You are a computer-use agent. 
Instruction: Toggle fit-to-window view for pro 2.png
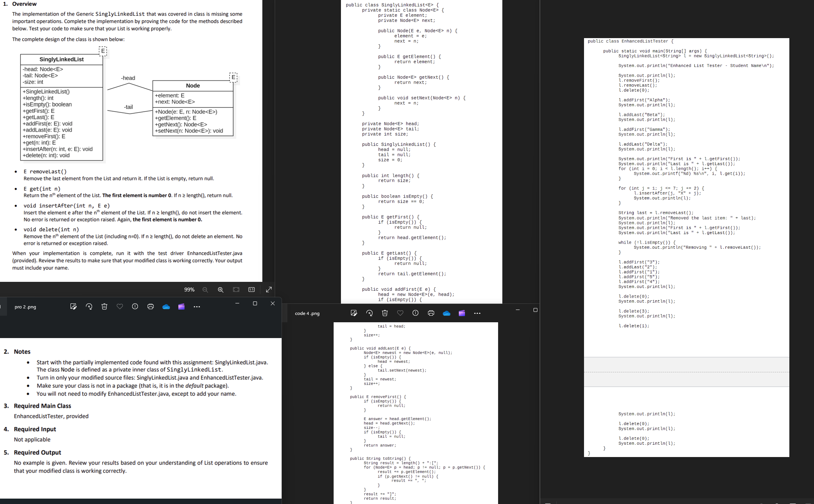236,290
